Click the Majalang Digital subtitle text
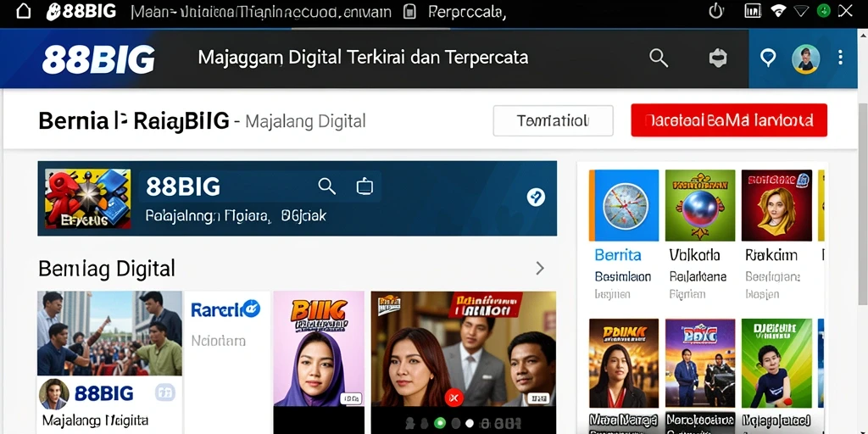 pos(305,121)
